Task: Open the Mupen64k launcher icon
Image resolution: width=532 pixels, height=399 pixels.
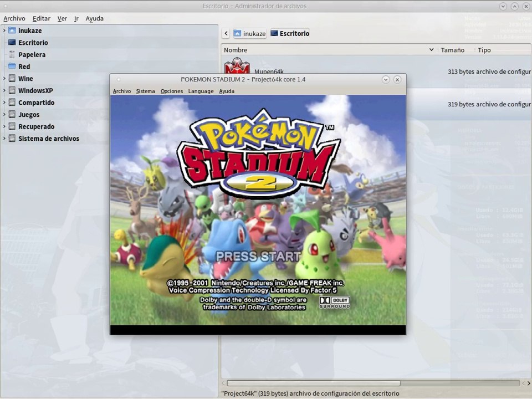Action: (x=237, y=66)
